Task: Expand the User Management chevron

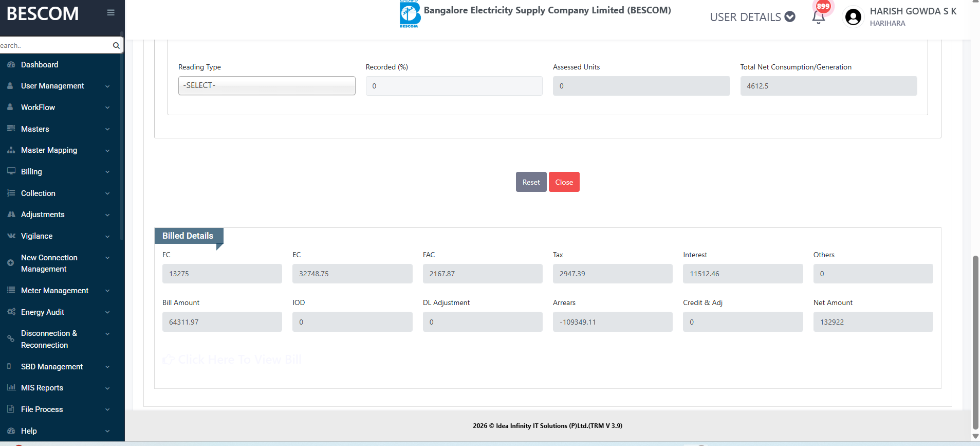Action: point(107,86)
